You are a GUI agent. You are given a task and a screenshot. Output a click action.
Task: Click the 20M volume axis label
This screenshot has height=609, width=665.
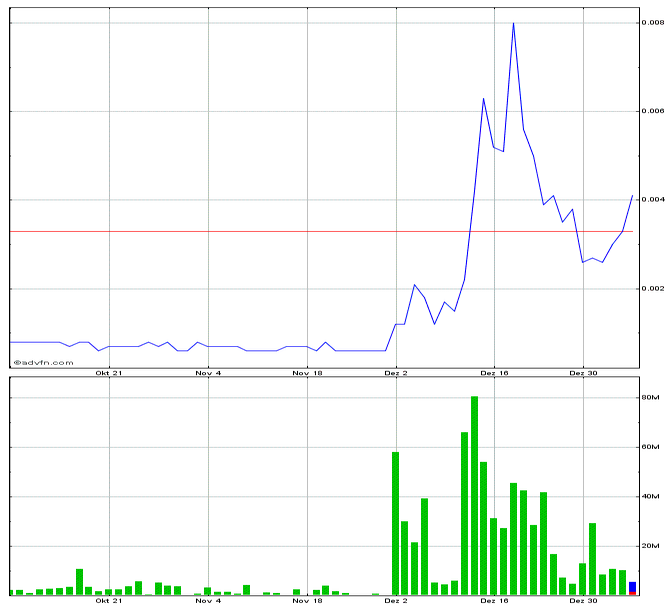[651, 546]
